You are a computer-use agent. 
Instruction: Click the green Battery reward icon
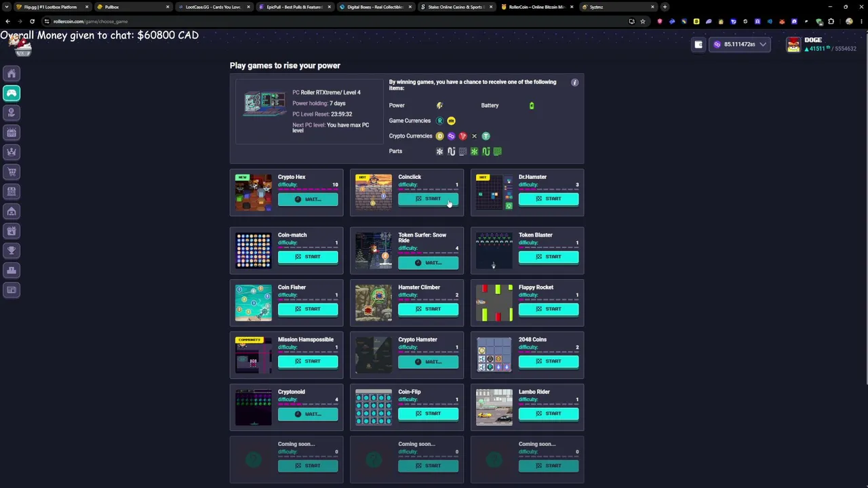click(532, 106)
